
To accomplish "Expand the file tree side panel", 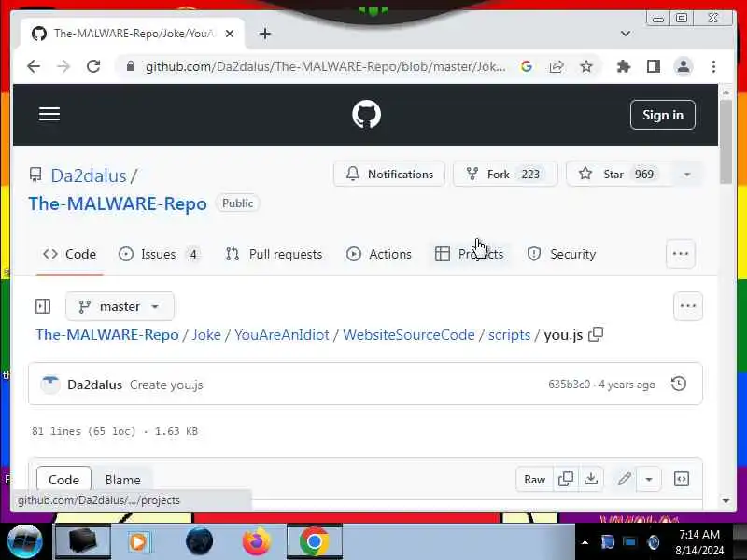I will coord(43,306).
